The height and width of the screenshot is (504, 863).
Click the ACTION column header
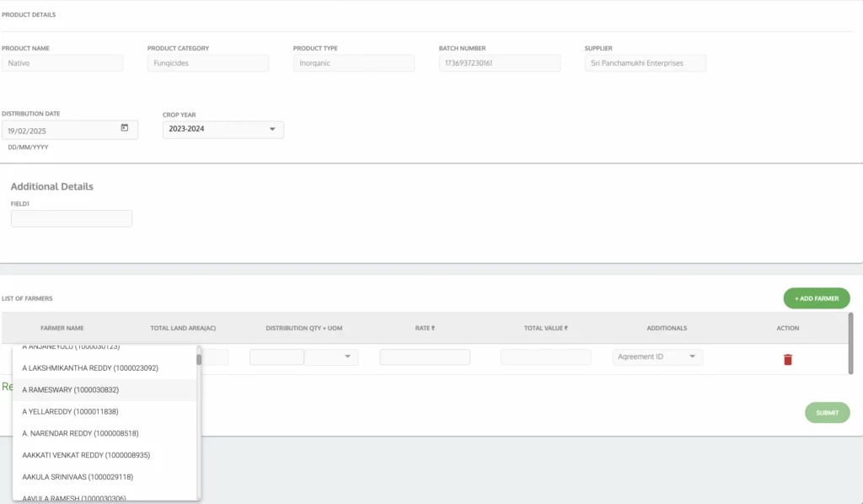tap(788, 328)
